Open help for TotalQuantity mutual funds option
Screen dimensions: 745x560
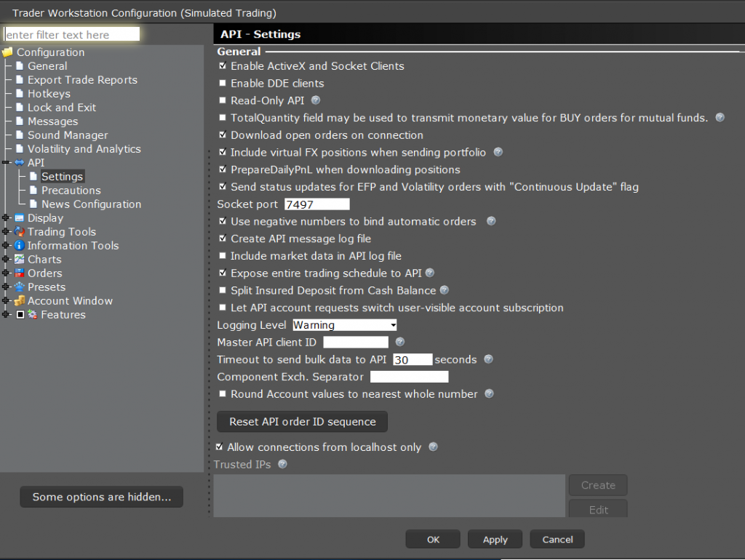coord(720,117)
